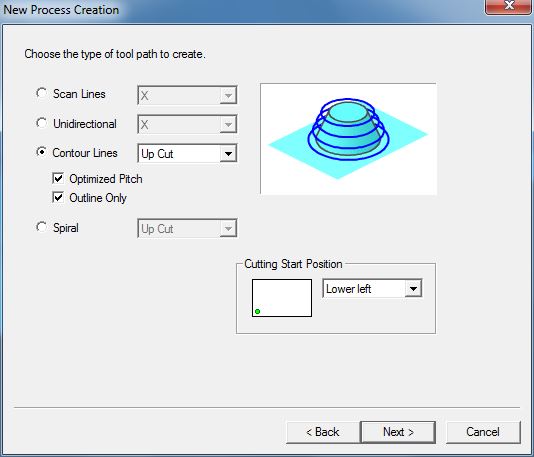Click the contour tool path preview image
Screen dimensions: 534x457
point(348,139)
